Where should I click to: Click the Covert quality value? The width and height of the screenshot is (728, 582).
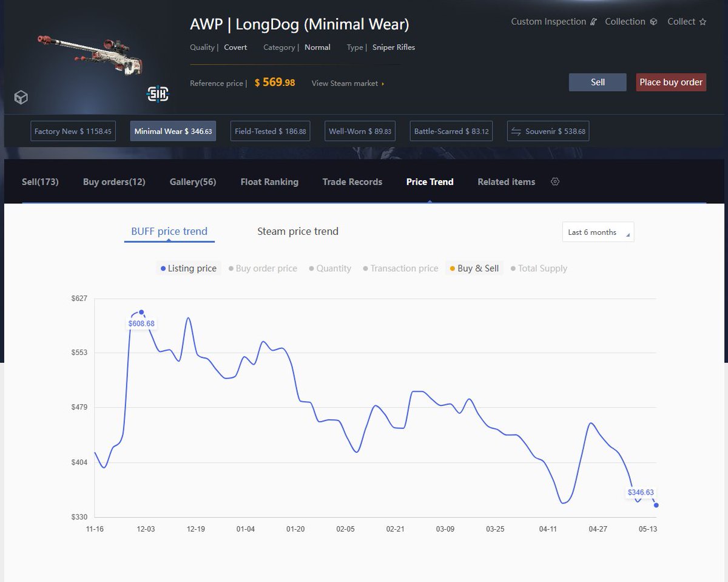coord(235,47)
